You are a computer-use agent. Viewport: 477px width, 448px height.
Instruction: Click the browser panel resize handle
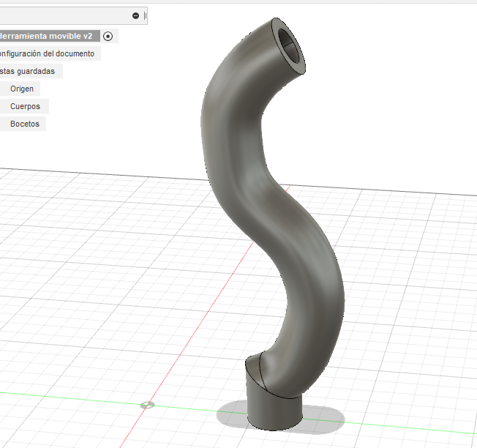coord(145,15)
